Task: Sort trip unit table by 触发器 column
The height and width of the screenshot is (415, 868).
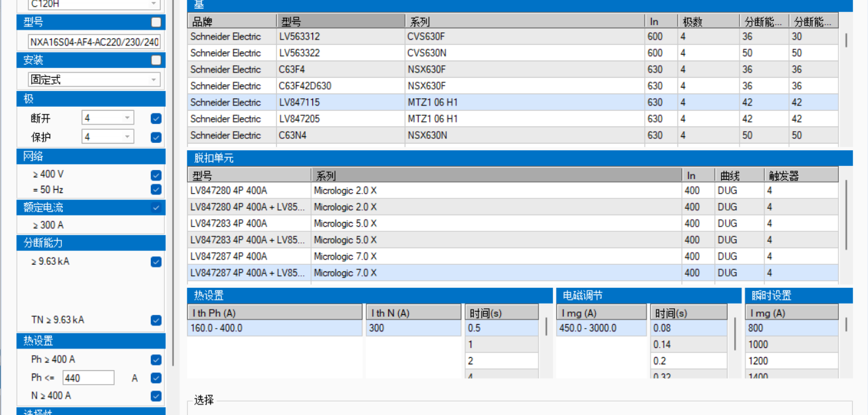Action: 801,176
